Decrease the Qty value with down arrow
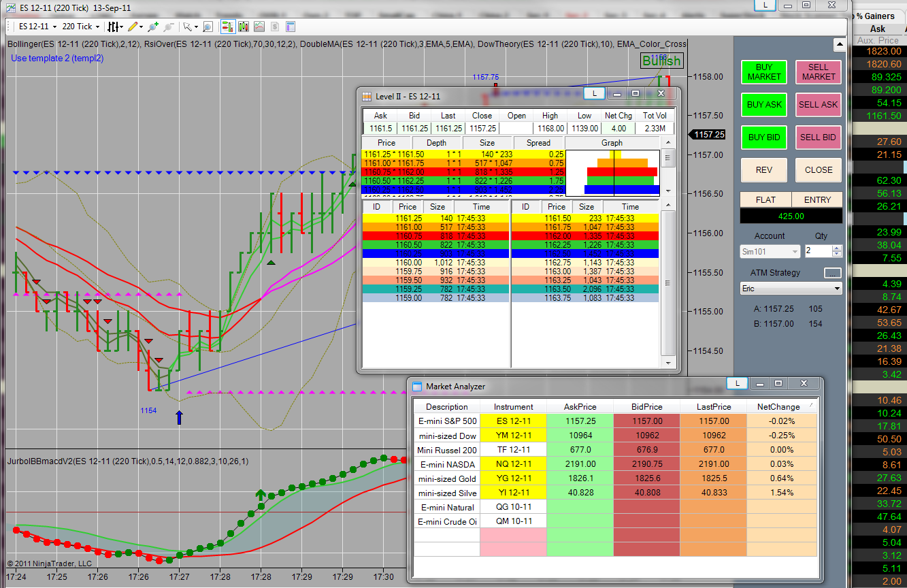 (x=836, y=255)
